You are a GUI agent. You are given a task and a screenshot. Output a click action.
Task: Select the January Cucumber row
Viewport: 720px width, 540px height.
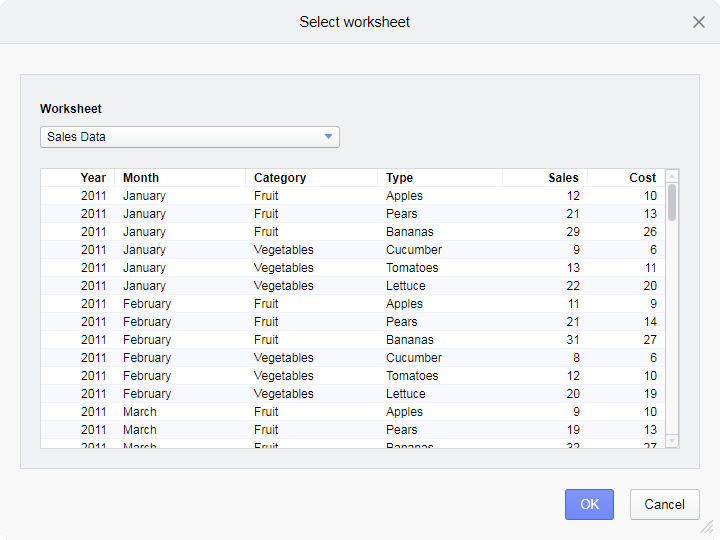pos(352,250)
